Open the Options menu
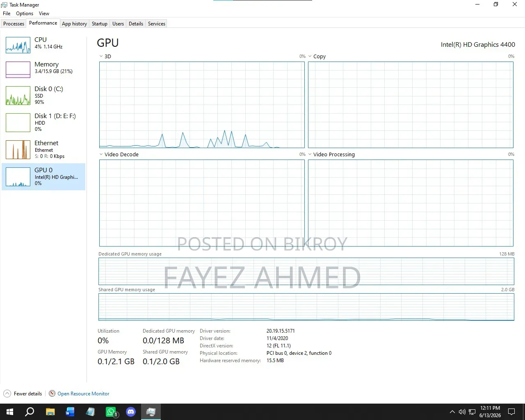 click(x=25, y=14)
